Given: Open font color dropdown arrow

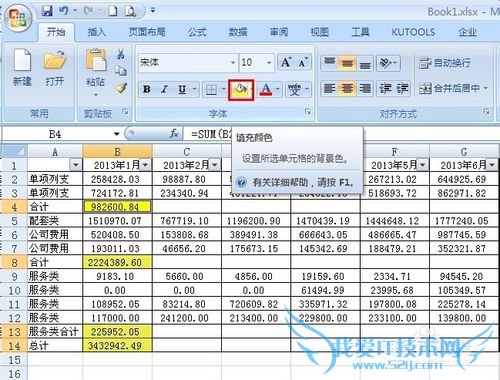Looking at the screenshot, I should pyautogui.click(x=278, y=89).
